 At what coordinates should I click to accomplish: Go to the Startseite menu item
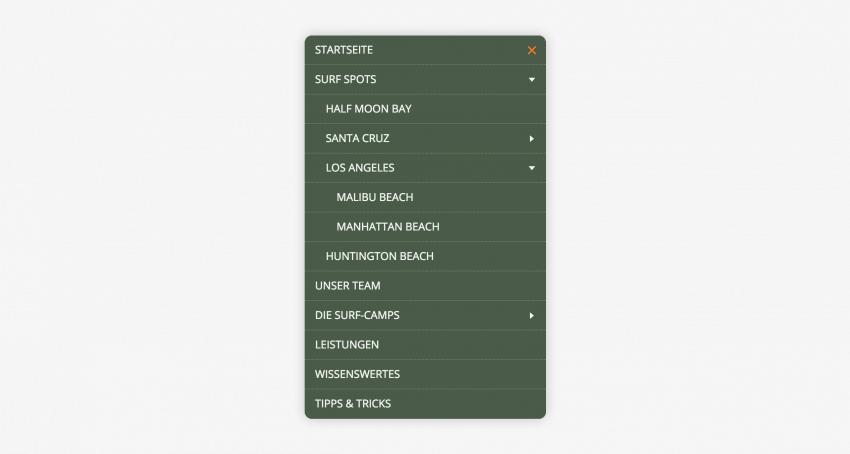click(x=344, y=50)
